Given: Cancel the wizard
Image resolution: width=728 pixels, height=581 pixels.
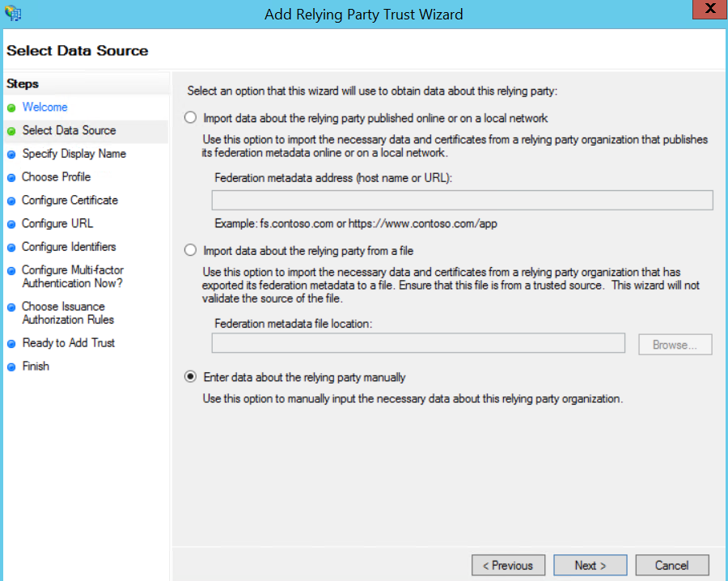Looking at the screenshot, I should point(672,565).
